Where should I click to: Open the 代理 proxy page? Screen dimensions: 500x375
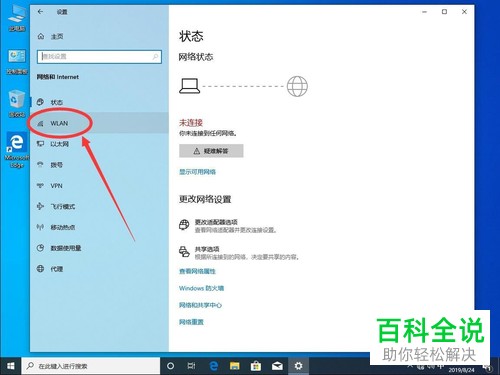[99, 269]
